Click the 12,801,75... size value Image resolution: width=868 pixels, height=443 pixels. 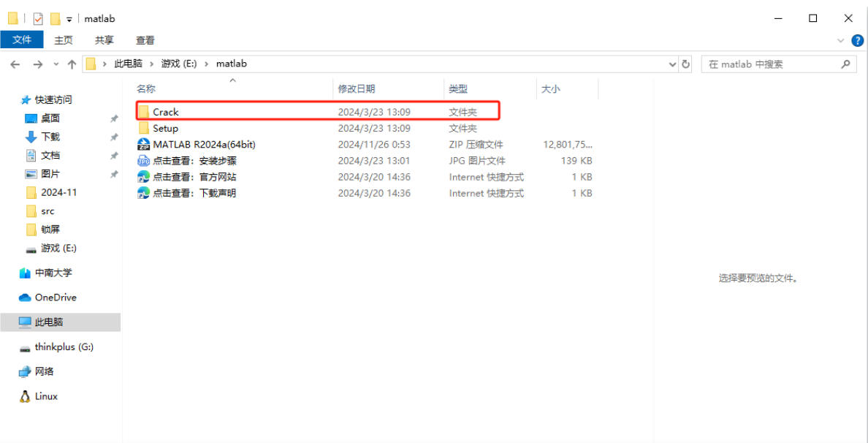pos(568,145)
